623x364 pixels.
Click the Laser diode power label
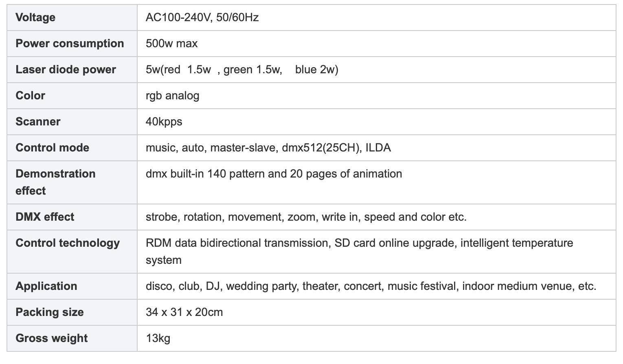[x=66, y=70]
